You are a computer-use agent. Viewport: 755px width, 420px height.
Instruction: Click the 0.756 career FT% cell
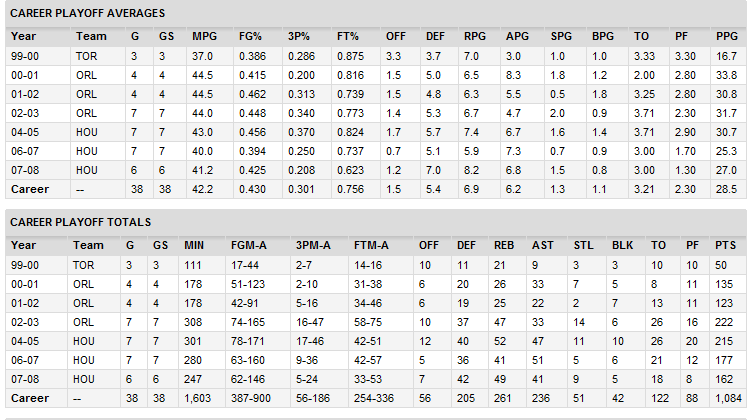[x=351, y=189]
